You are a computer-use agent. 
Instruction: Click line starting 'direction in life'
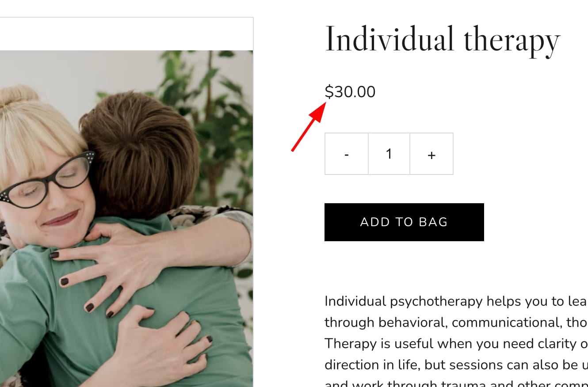[x=456, y=365]
